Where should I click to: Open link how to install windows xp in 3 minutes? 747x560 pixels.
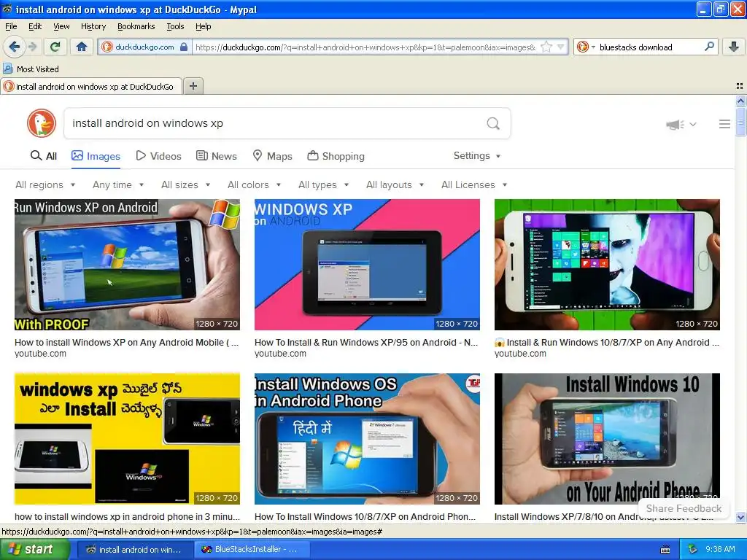click(x=127, y=517)
